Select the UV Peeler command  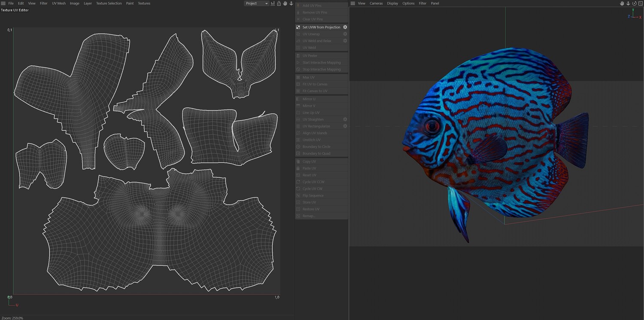tap(321, 56)
